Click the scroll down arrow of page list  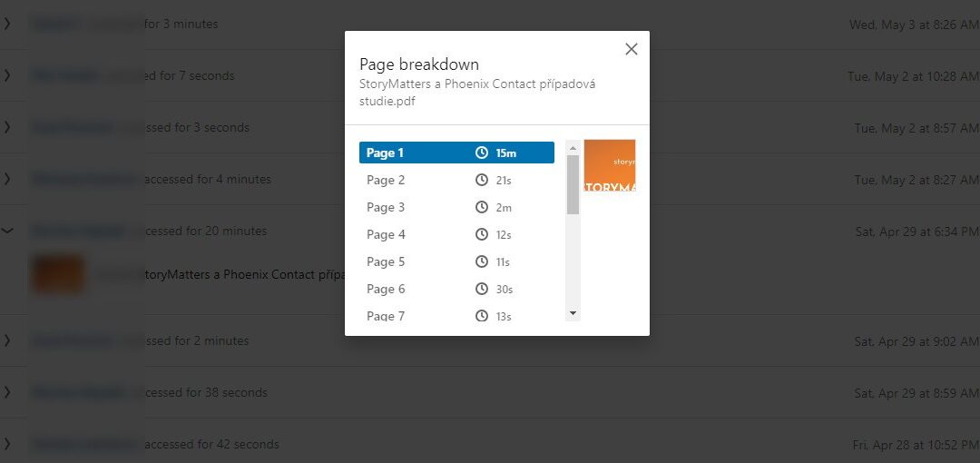click(x=573, y=313)
